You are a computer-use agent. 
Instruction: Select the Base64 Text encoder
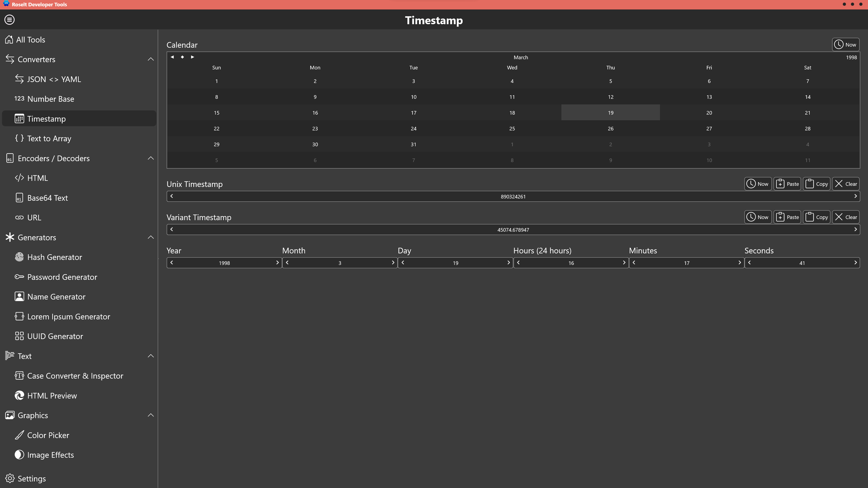[x=47, y=198]
